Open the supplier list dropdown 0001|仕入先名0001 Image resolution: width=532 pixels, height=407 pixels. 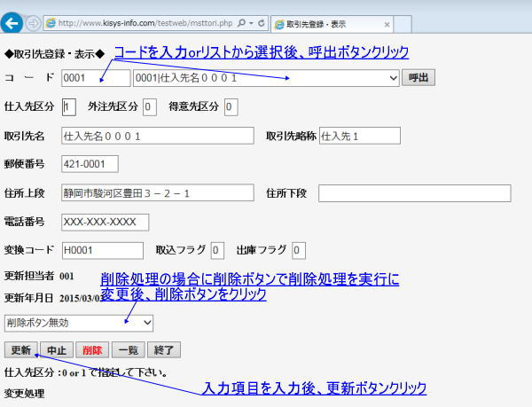point(267,78)
